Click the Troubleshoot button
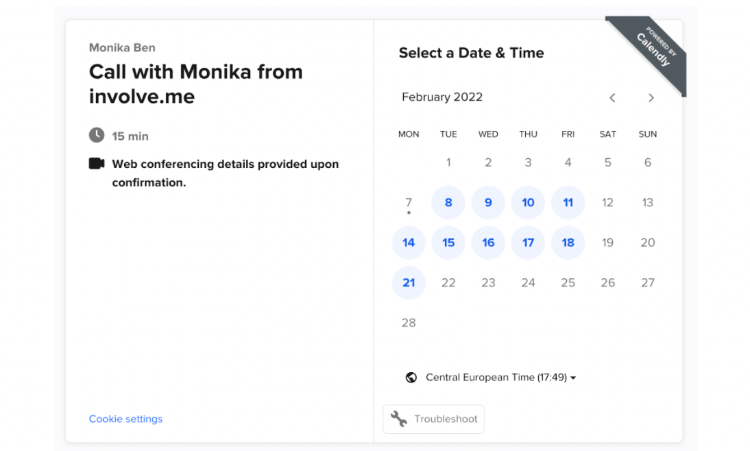This screenshot has height=451, width=750. point(434,419)
